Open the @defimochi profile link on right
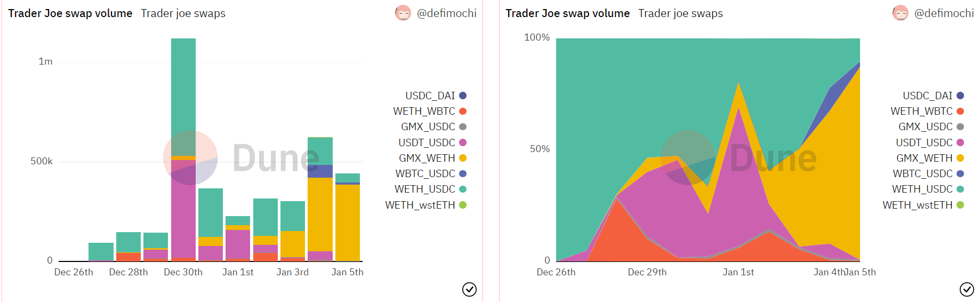Image resolution: width=980 pixels, height=302 pixels. click(944, 13)
